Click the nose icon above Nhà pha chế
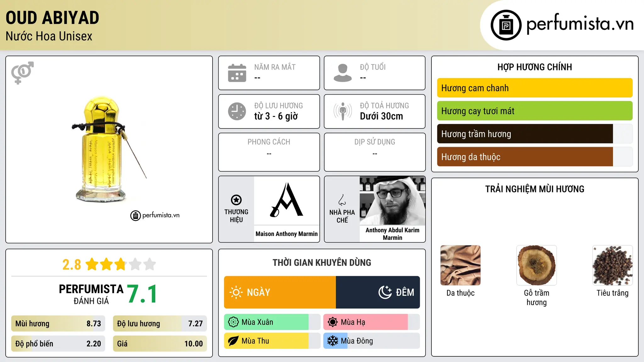This screenshot has width=644, height=362. (342, 200)
